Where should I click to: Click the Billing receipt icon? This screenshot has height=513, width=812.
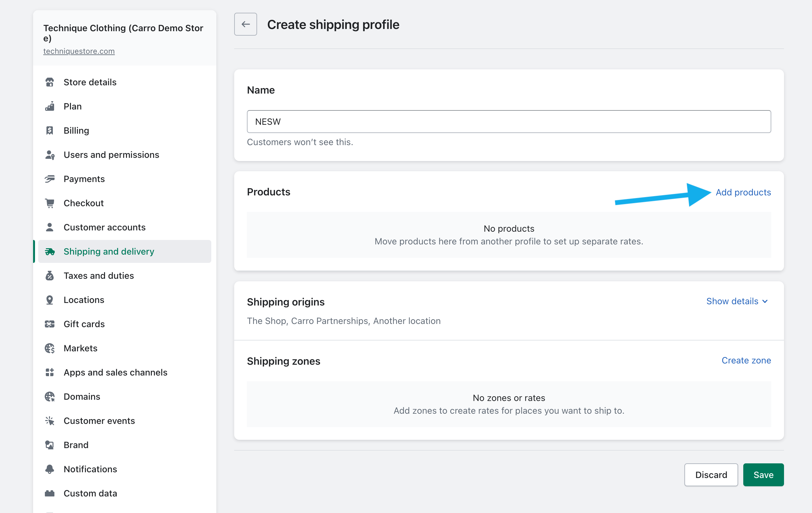50,130
